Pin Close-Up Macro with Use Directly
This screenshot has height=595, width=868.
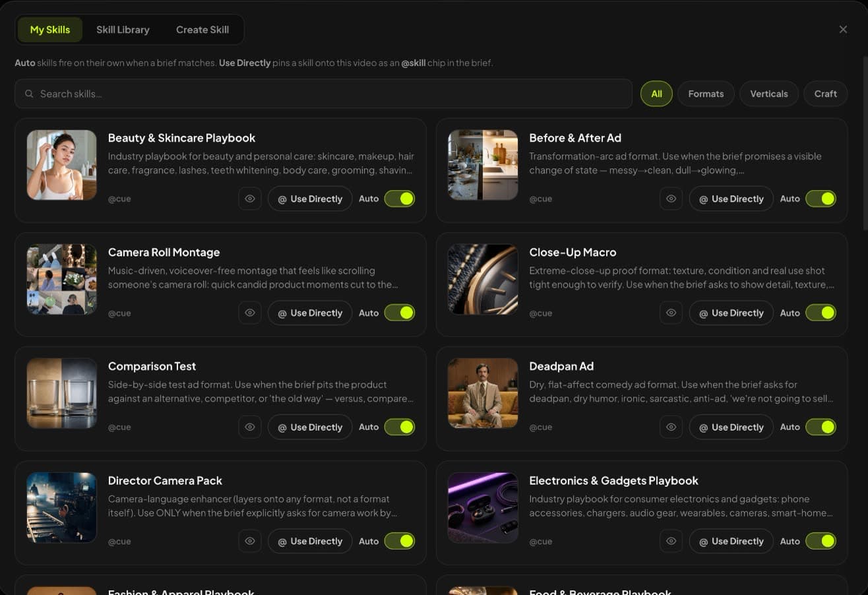731,313
